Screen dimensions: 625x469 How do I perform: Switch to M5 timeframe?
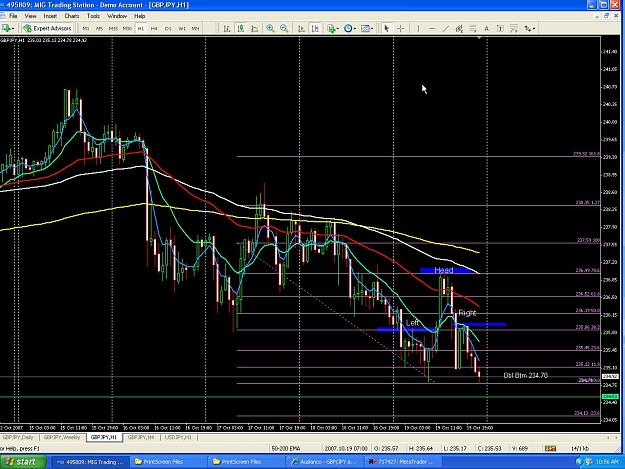coord(99,28)
